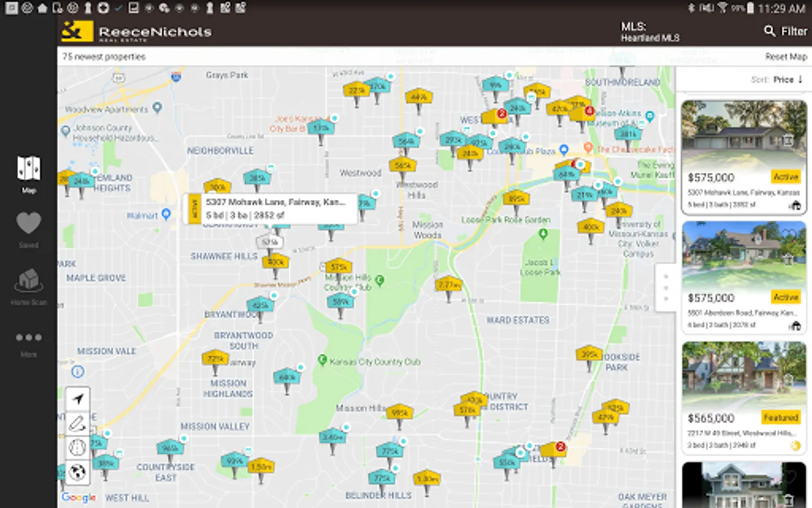
Task: Select the 995k price pin
Action: click(x=400, y=416)
